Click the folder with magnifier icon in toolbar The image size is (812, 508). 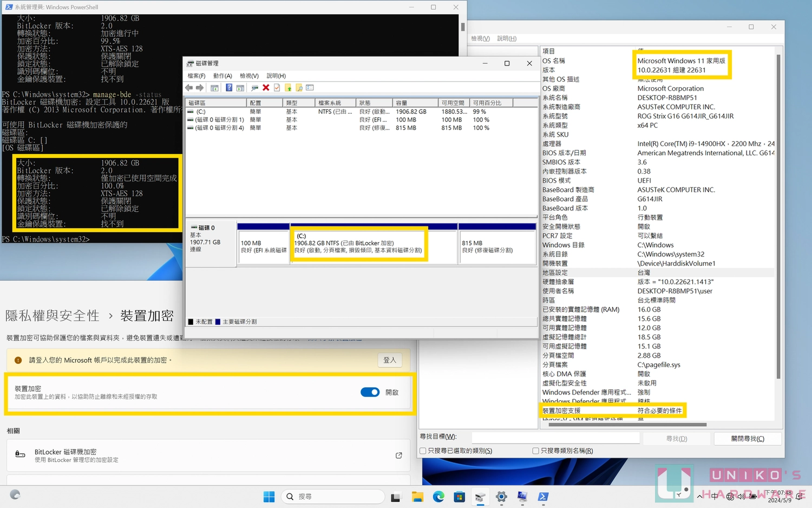tap(299, 88)
